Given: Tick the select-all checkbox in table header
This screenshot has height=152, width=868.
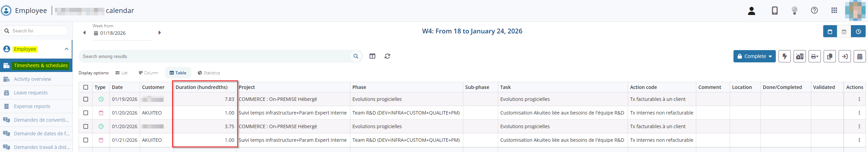Looking at the screenshot, I should point(86,87).
